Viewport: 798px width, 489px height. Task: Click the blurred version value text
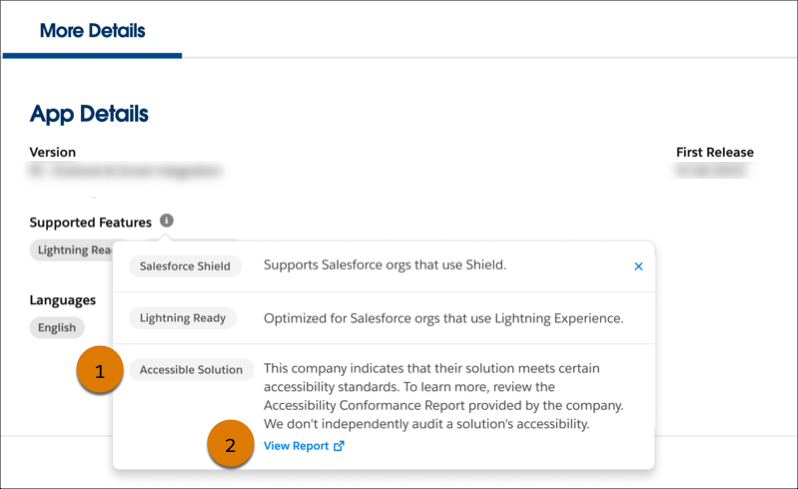(x=125, y=172)
